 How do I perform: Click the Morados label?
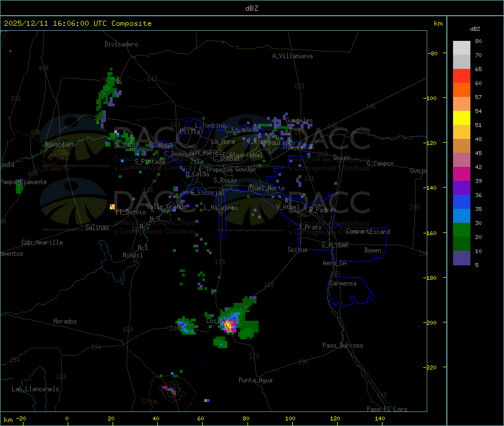click(x=65, y=321)
